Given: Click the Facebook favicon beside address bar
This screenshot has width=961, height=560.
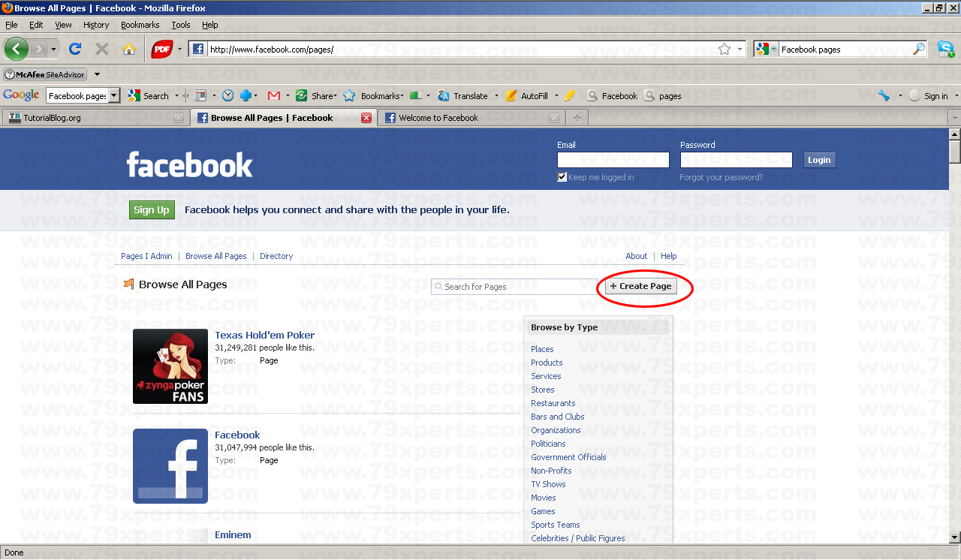Looking at the screenshot, I should 198,49.
